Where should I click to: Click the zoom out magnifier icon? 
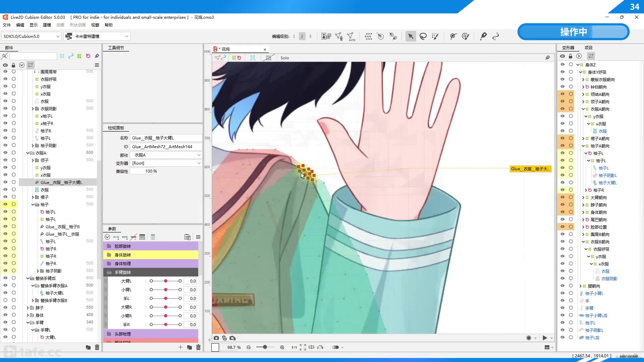249,347
